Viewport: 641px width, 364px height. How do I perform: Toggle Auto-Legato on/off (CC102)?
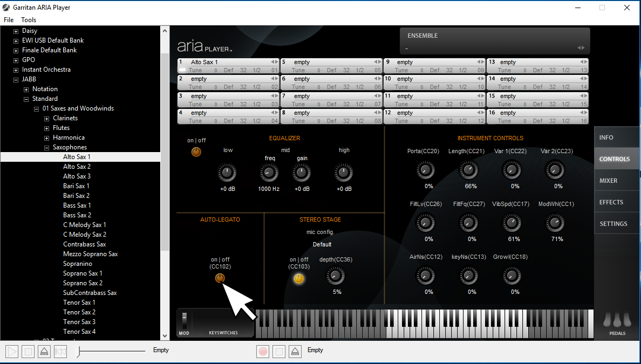pos(220,278)
